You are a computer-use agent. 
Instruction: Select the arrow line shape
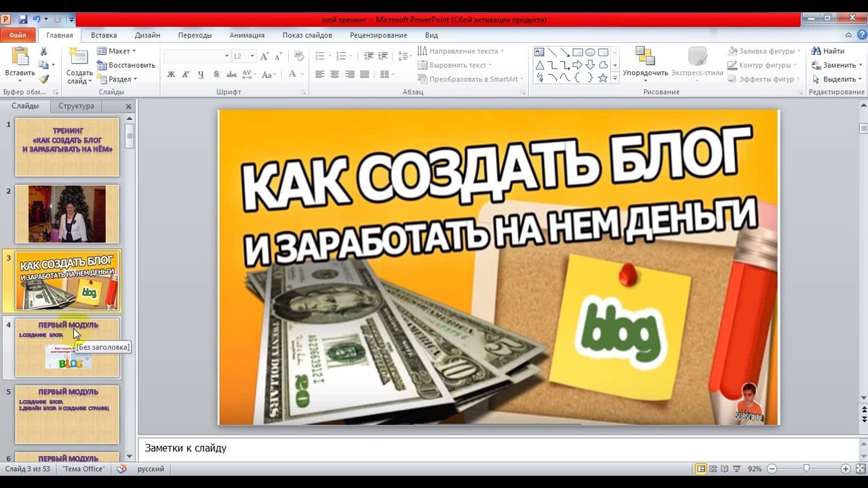565,52
